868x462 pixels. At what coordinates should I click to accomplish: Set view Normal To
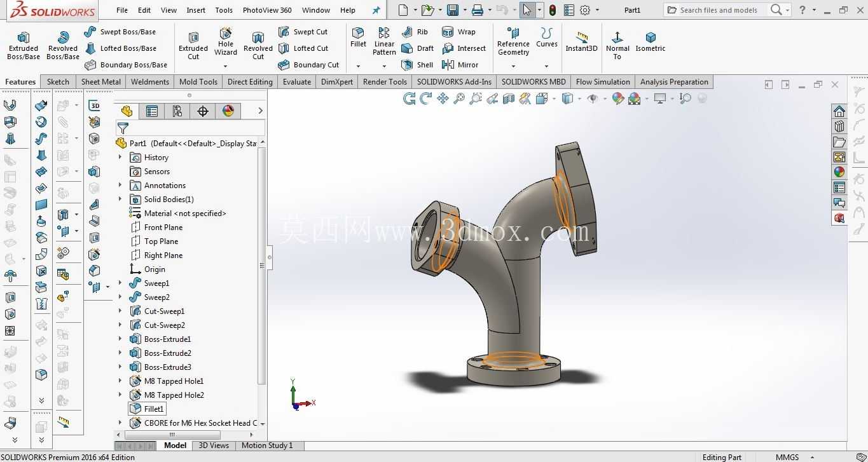coord(617,45)
